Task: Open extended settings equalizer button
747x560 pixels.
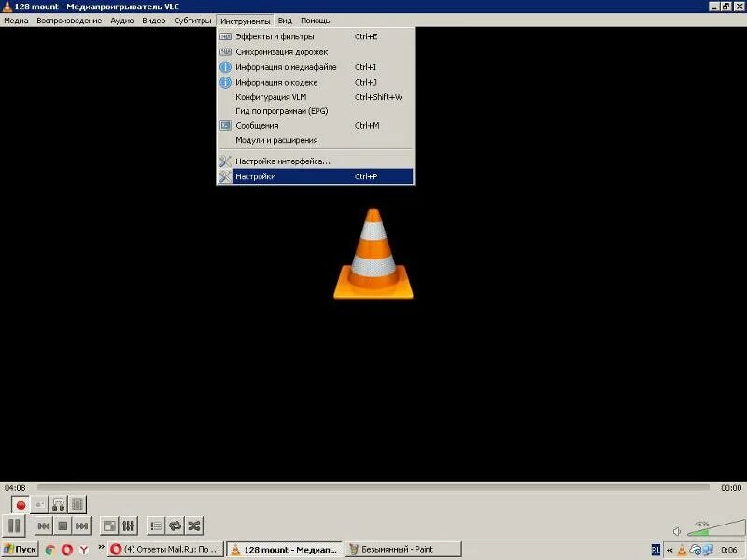Action: (x=128, y=526)
